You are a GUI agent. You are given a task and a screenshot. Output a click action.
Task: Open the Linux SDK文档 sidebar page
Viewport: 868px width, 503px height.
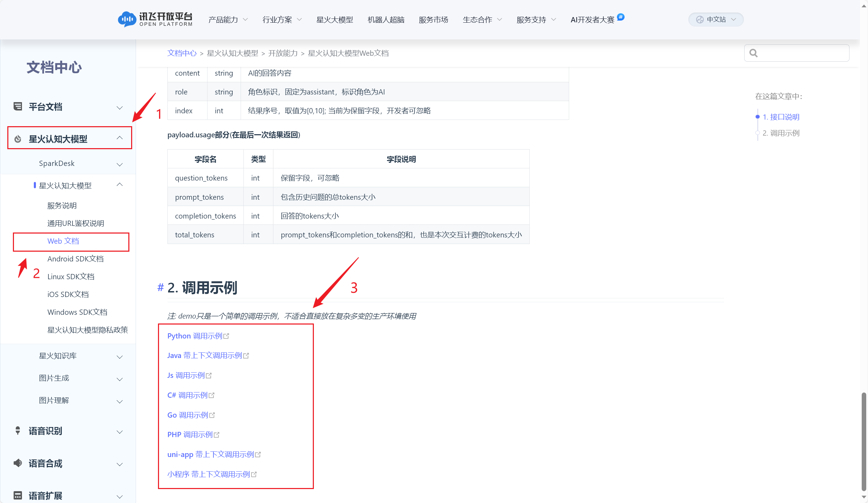pyautogui.click(x=71, y=277)
